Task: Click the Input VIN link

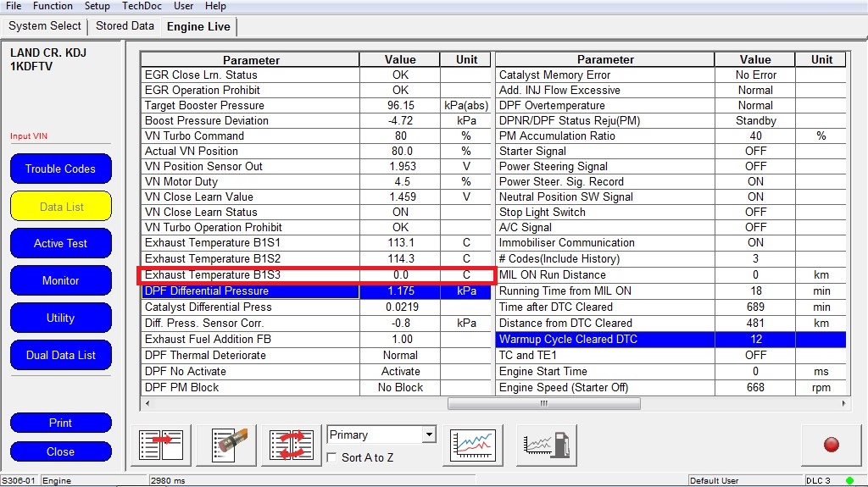Action: pos(26,136)
